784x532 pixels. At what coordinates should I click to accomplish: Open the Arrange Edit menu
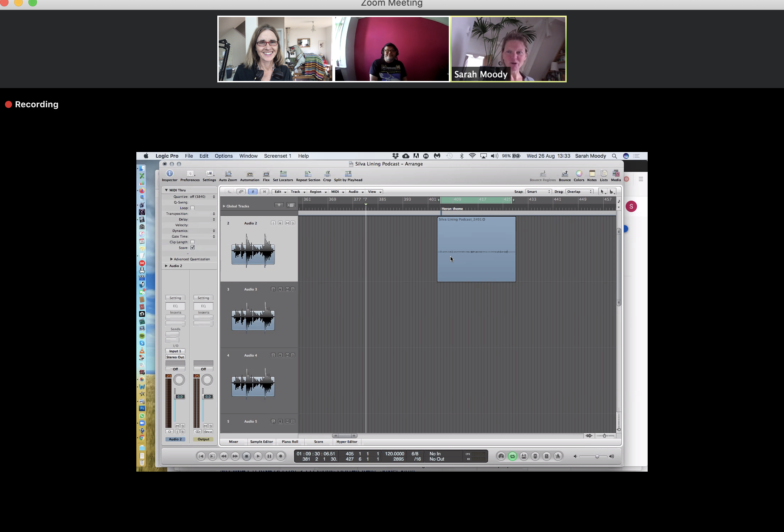[x=280, y=192]
